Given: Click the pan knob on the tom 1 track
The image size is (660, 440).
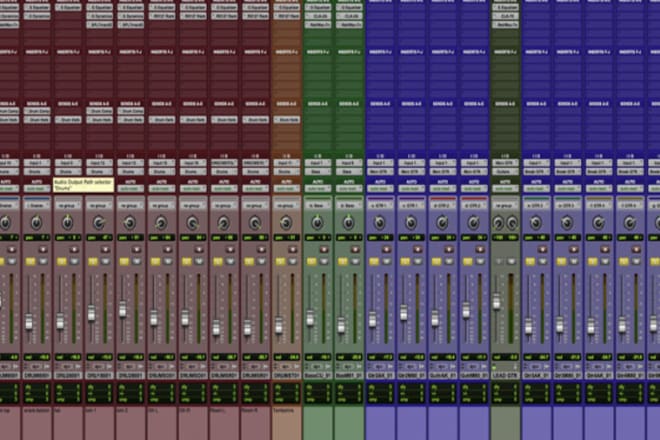Looking at the screenshot, I should pos(98,222).
